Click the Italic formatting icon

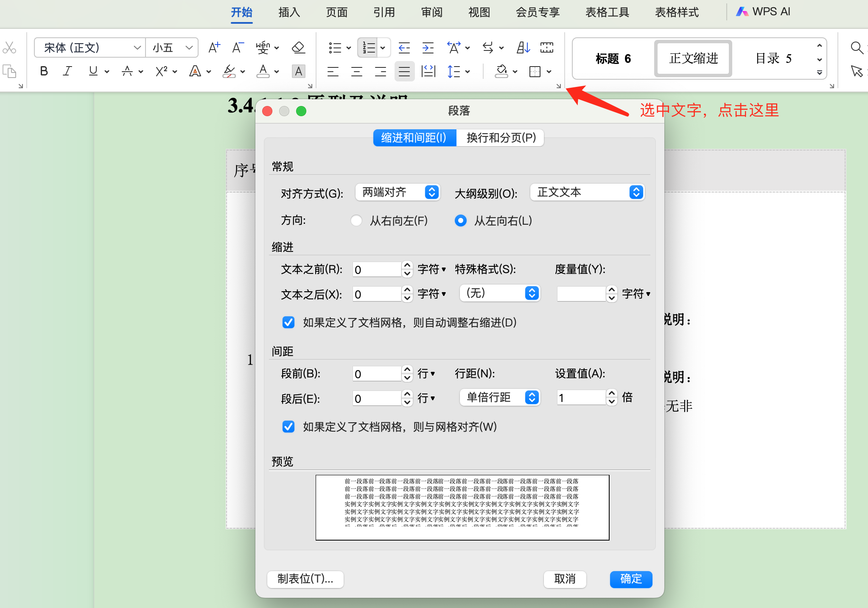pos(67,71)
